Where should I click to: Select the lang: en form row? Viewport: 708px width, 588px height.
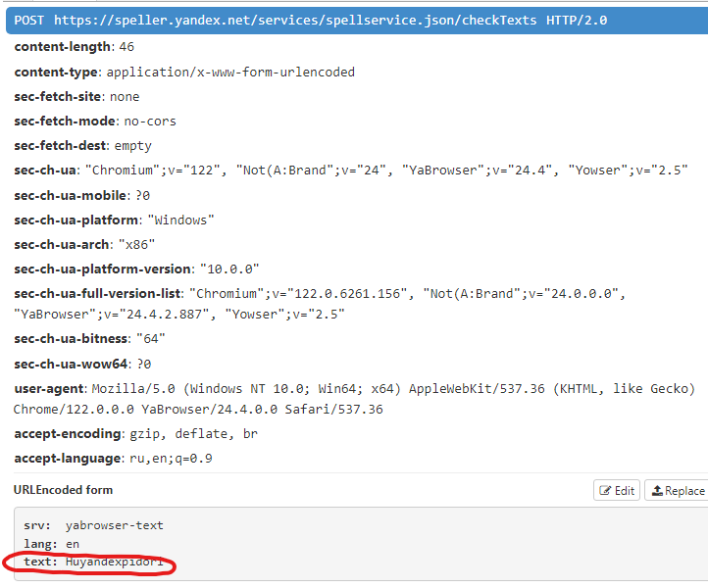click(x=51, y=544)
